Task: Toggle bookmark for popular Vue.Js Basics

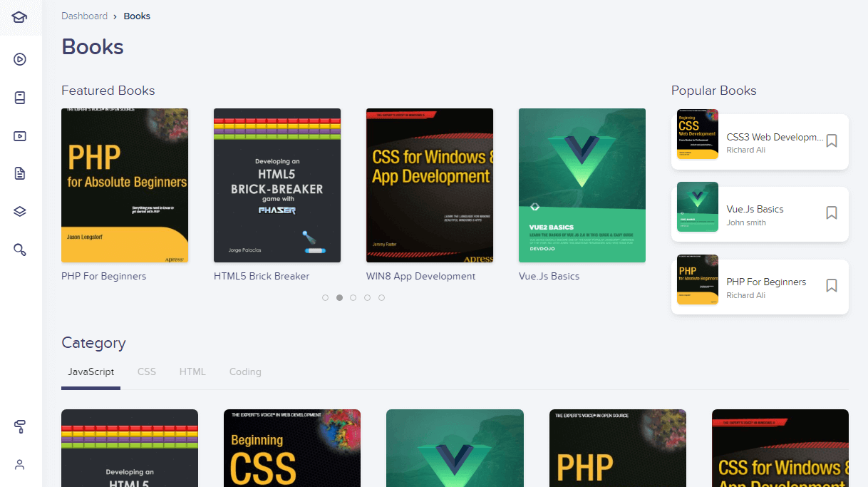Action: 831,213
